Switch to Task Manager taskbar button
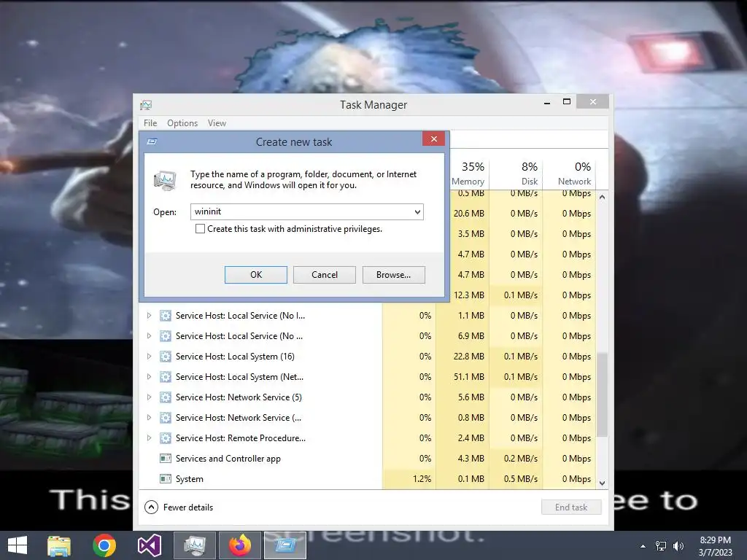The width and height of the screenshot is (747, 560). [194, 545]
